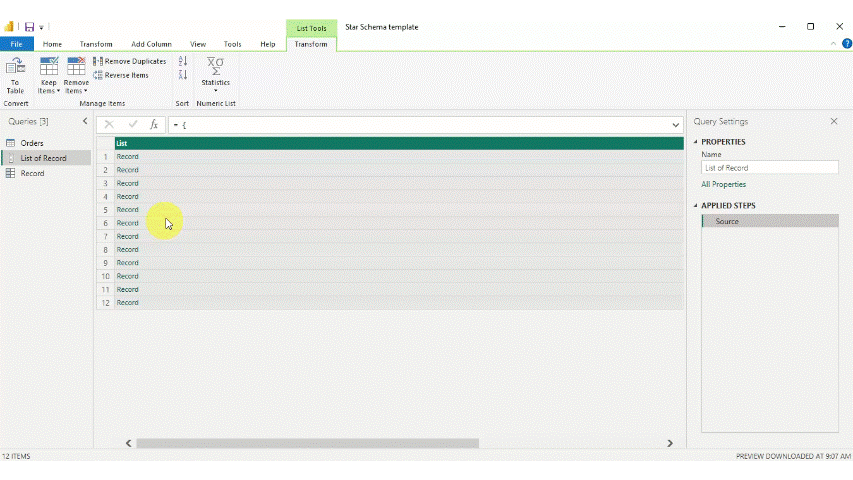Close the Query Settings pane

[834, 121]
